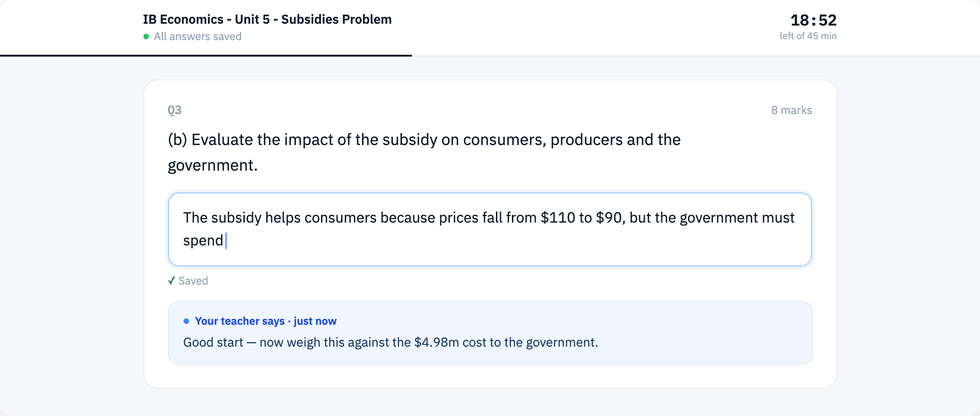
Task: Click the Q3 question number label
Action: (174, 110)
